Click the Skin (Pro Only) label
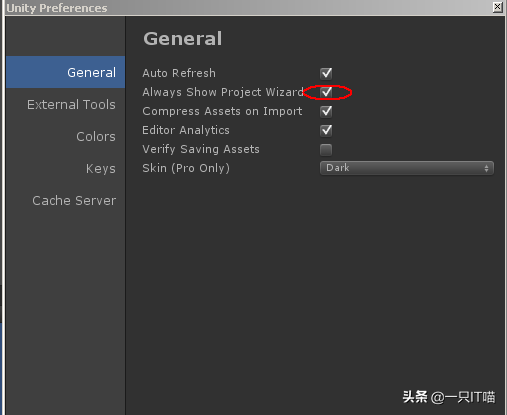Screen dimensions: 507x415 click(x=186, y=168)
